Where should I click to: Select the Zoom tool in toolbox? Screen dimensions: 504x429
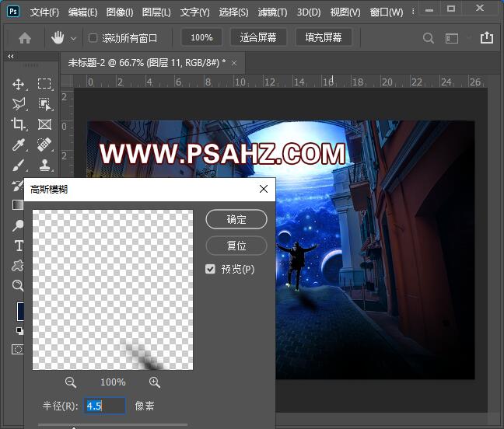[x=18, y=285]
